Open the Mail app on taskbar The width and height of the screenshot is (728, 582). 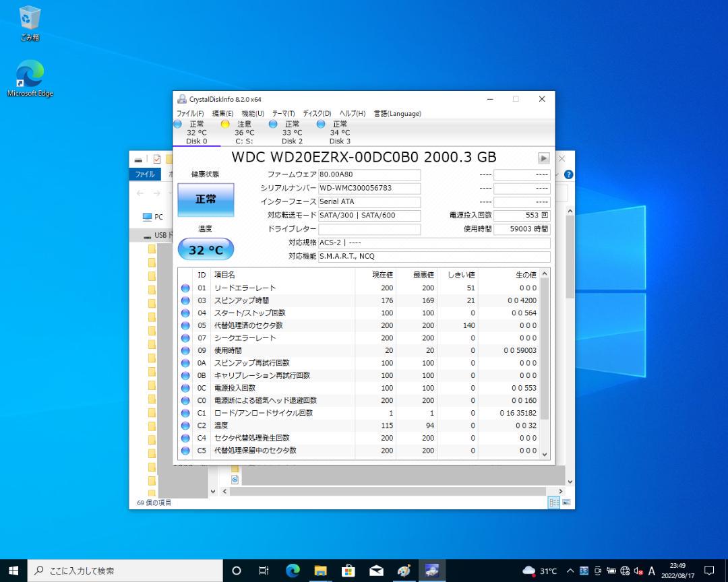click(x=376, y=571)
